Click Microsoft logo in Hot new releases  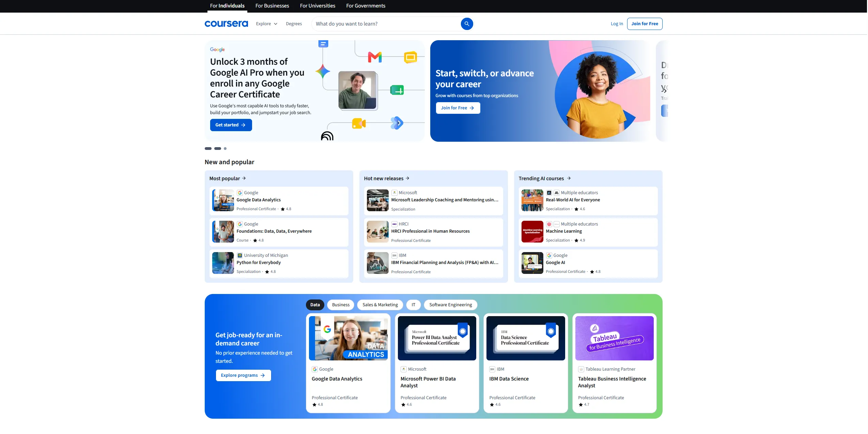394,193
